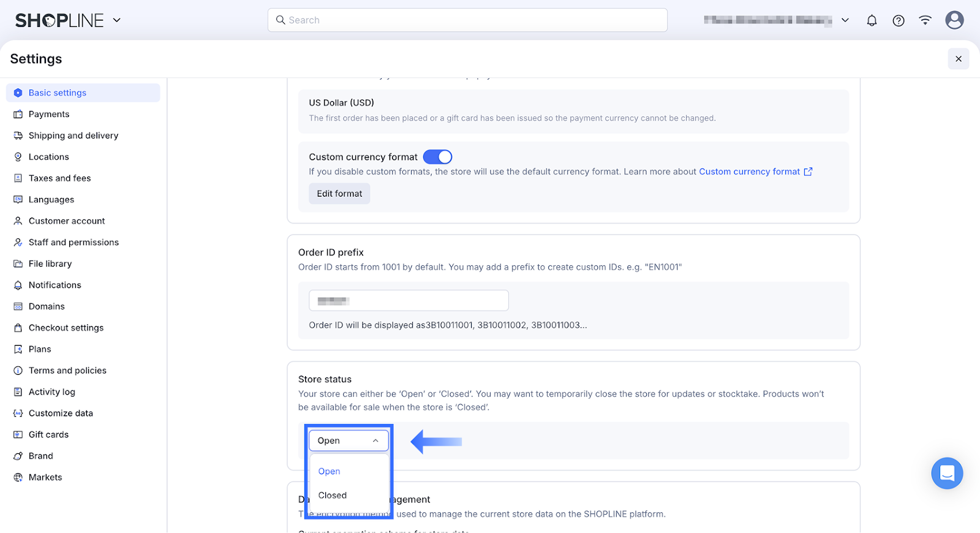Click the Markets globe icon

[18, 477]
